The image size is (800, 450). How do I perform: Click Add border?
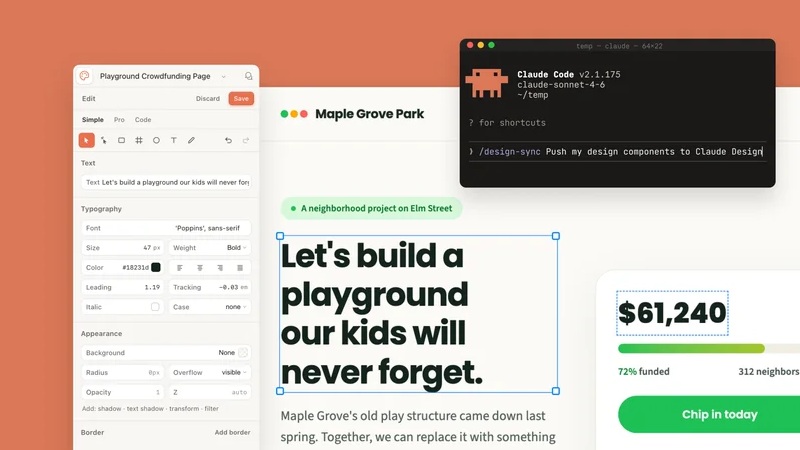pos(232,432)
